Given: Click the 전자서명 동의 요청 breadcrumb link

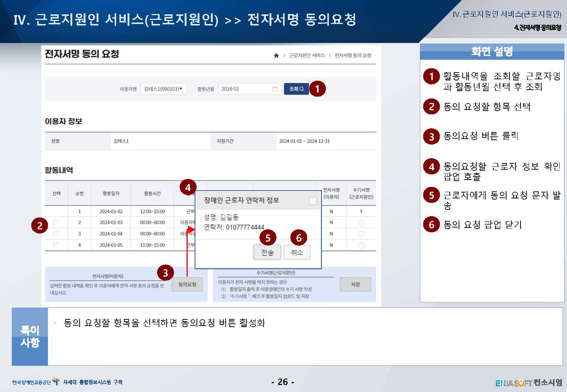Looking at the screenshot, I should pos(352,55).
